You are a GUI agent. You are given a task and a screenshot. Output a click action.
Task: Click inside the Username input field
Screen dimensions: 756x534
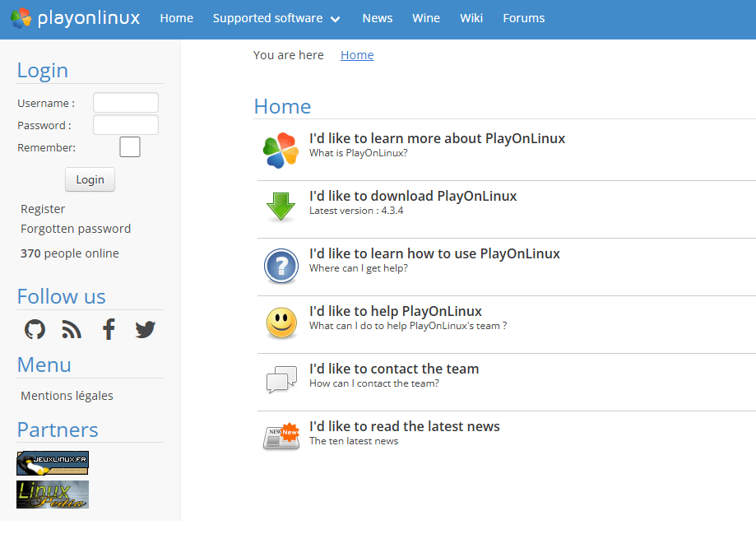pos(125,102)
